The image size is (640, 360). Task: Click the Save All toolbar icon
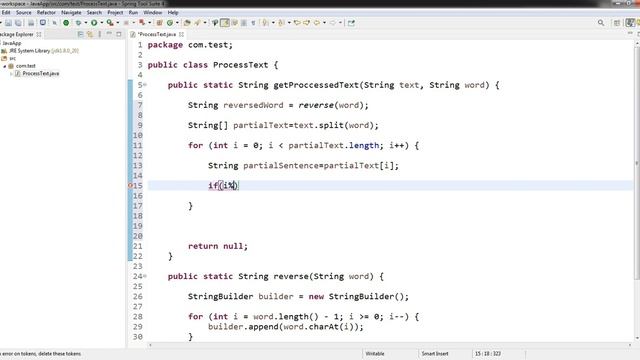tap(18, 23)
